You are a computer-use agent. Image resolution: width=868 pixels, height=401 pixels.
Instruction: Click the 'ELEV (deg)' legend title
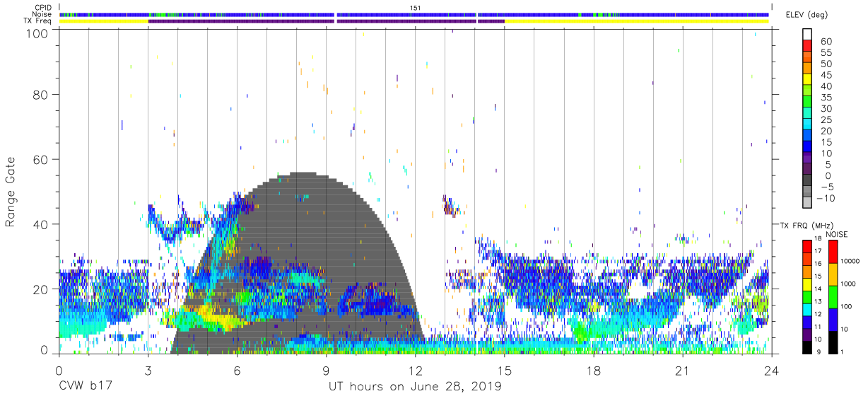click(x=807, y=15)
